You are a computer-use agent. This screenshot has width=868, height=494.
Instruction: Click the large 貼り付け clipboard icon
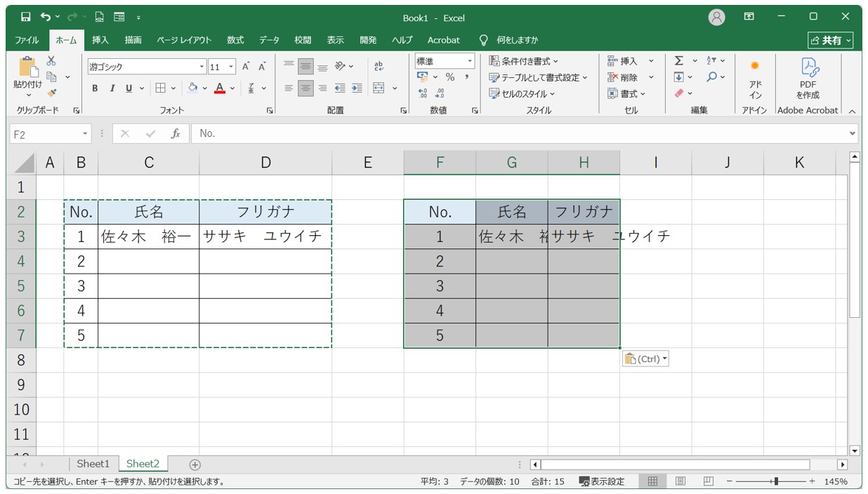click(x=28, y=67)
